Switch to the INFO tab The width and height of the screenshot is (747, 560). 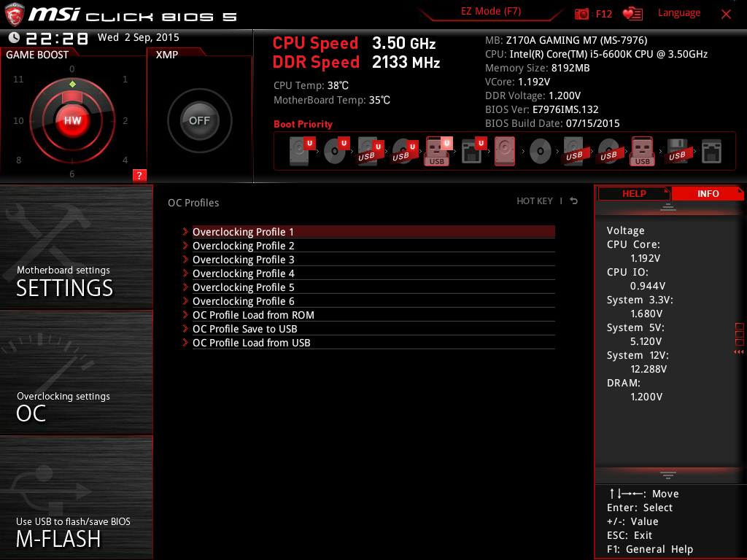tap(708, 194)
